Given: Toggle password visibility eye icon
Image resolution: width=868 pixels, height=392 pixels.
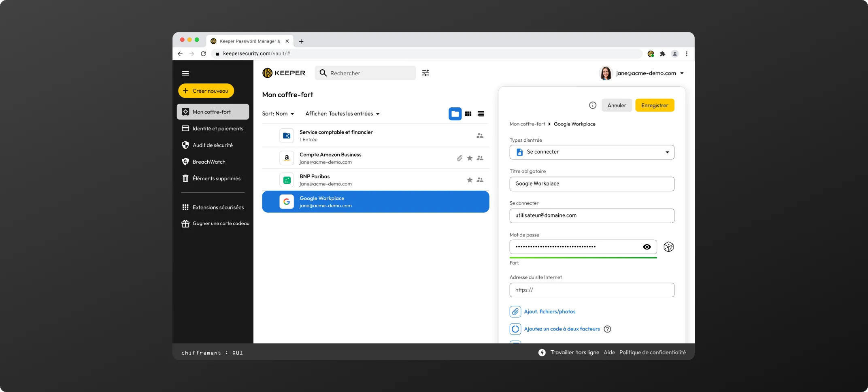Looking at the screenshot, I should (x=647, y=247).
